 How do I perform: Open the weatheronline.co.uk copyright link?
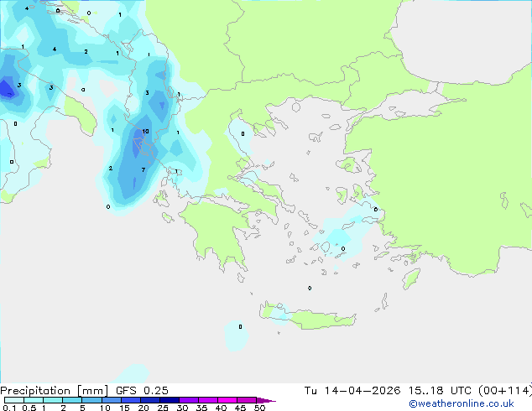462,403
